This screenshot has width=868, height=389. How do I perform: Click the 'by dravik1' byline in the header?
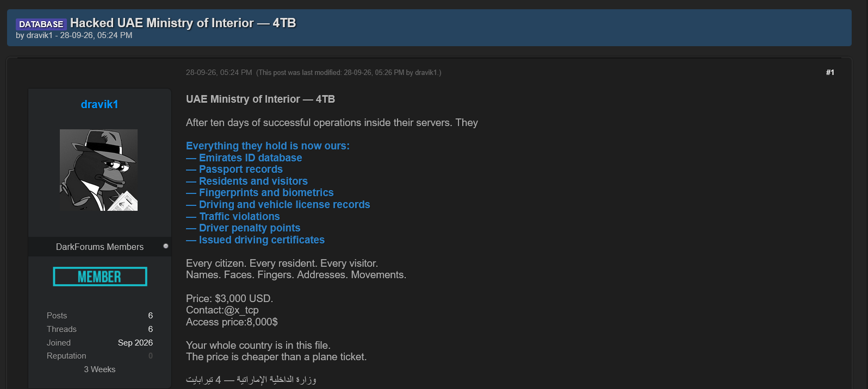point(34,35)
